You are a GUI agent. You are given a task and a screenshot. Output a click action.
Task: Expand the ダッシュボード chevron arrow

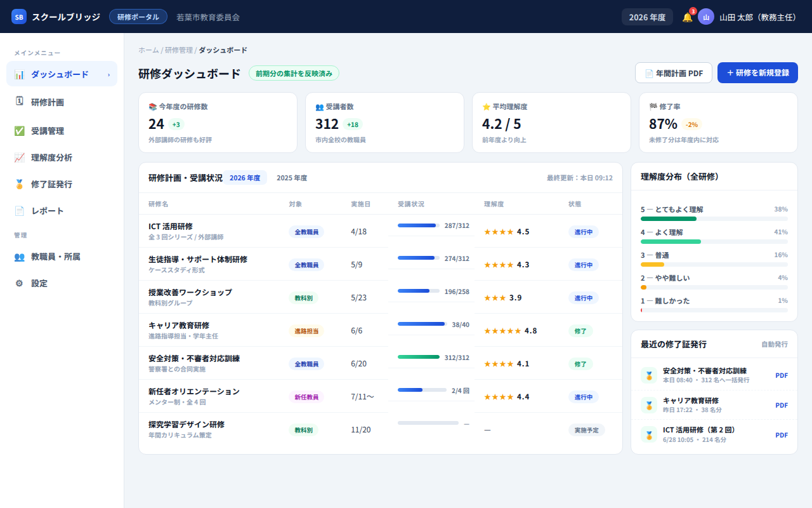pyautogui.click(x=108, y=74)
